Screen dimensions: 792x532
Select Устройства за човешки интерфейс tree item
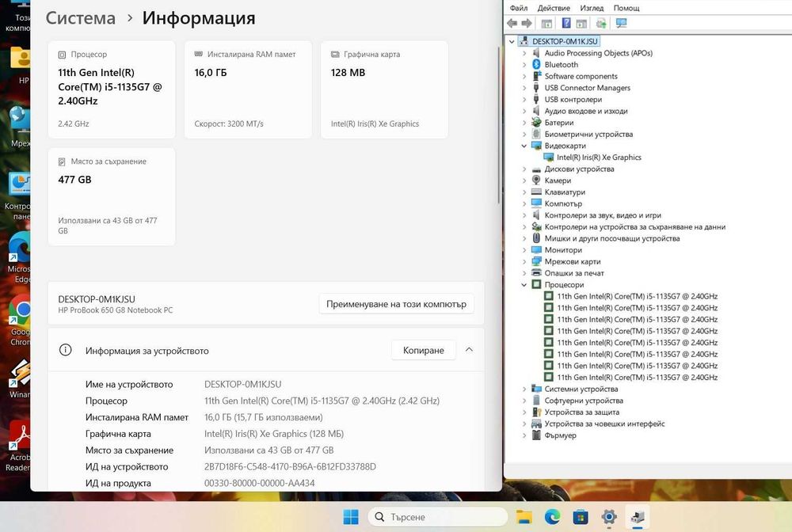[604, 424]
